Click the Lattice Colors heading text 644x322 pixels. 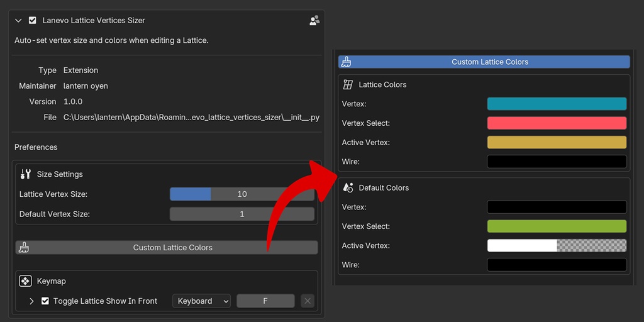(x=382, y=85)
